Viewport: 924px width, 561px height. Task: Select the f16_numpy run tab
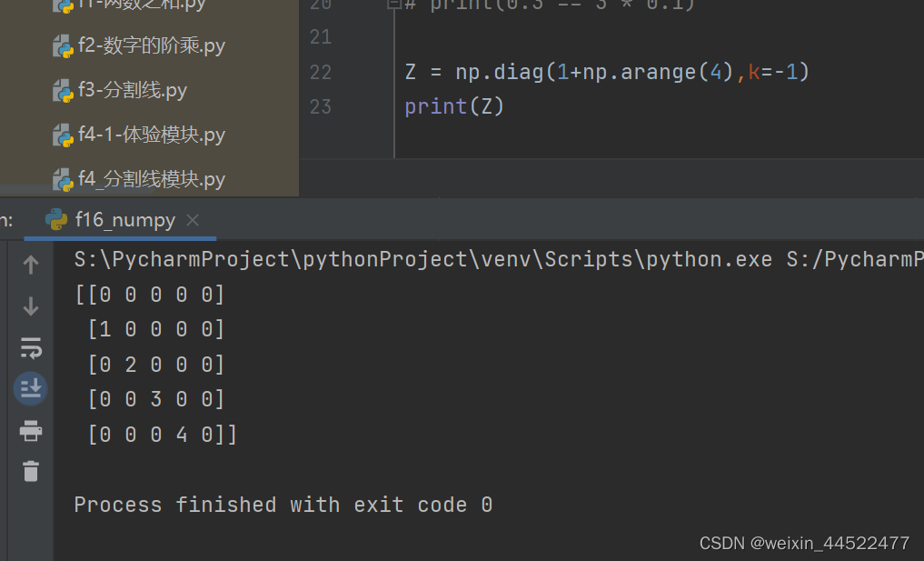120,220
